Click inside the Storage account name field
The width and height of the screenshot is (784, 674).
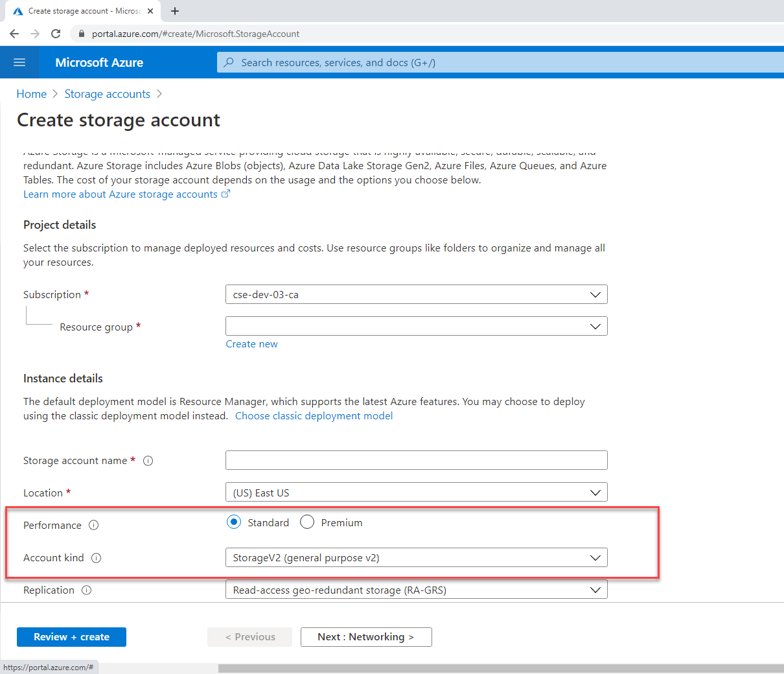tap(416, 460)
